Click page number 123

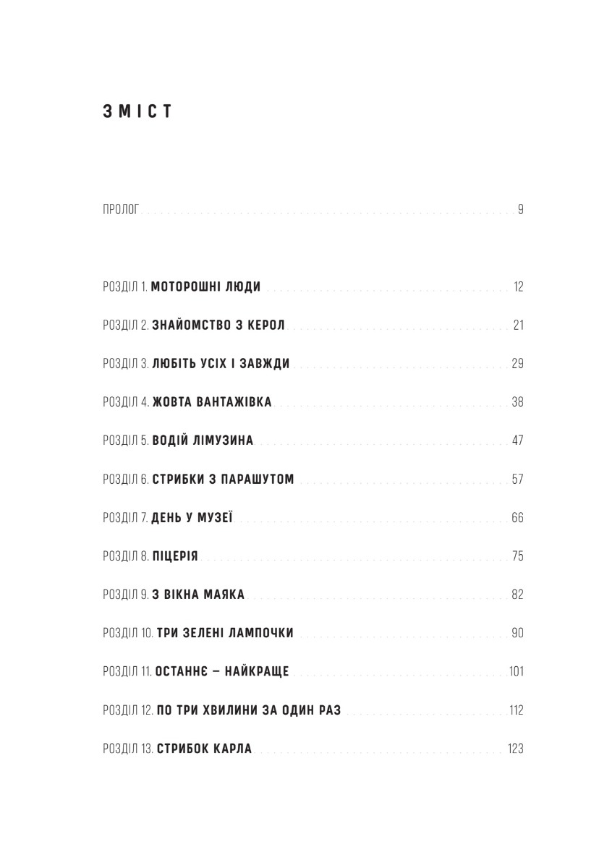click(x=516, y=749)
